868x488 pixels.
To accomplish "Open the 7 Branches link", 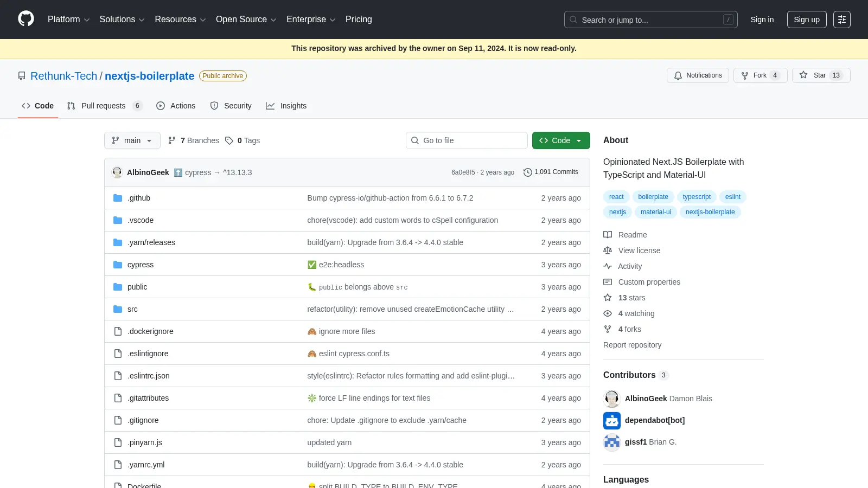I will click(x=194, y=140).
